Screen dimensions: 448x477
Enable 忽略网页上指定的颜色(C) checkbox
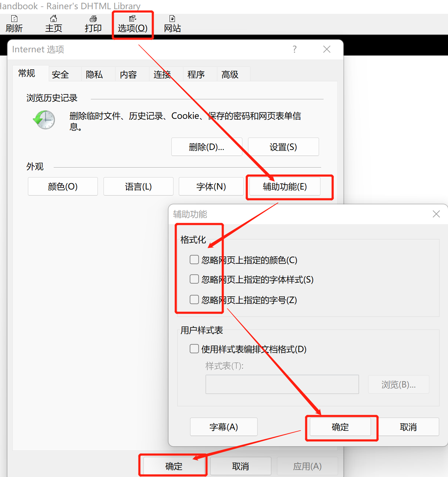point(194,260)
